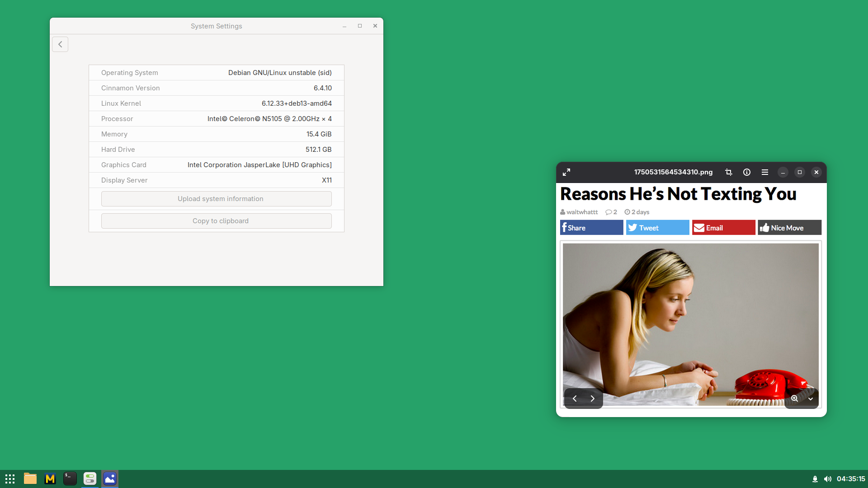The image size is (868, 488).
Task: Click System Settings window title
Action: click(216, 26)
